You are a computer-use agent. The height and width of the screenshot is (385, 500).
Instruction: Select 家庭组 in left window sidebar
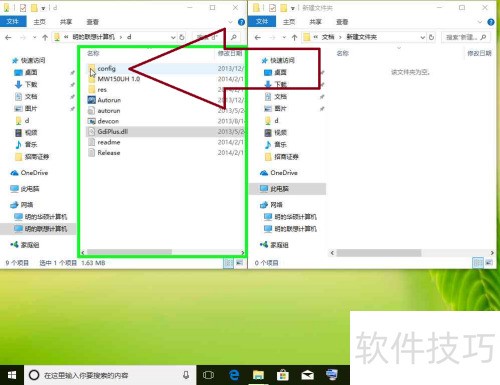(x=30, y=245)
